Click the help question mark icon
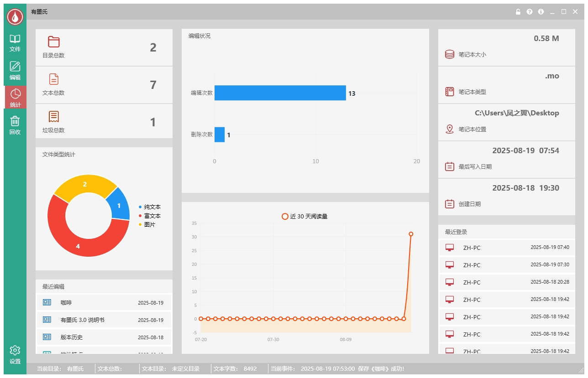 coord(530,12)
